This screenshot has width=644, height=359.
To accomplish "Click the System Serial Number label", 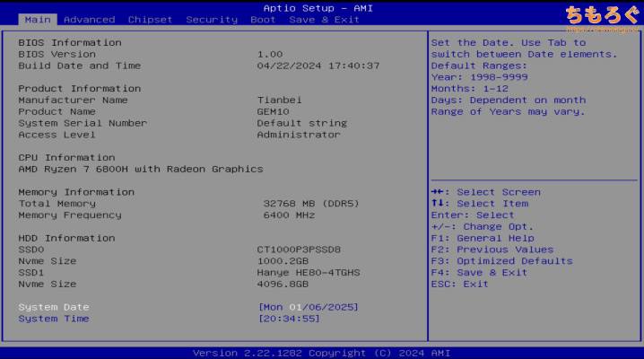I will (x=83, y=123).
